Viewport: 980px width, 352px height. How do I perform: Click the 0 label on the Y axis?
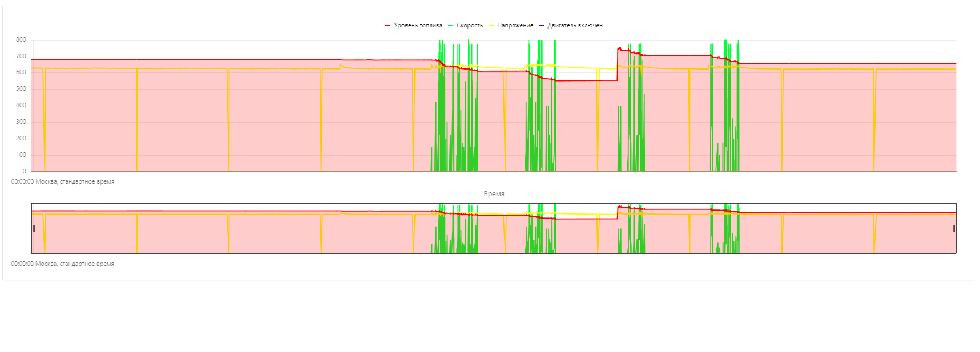tap(24, 171)
